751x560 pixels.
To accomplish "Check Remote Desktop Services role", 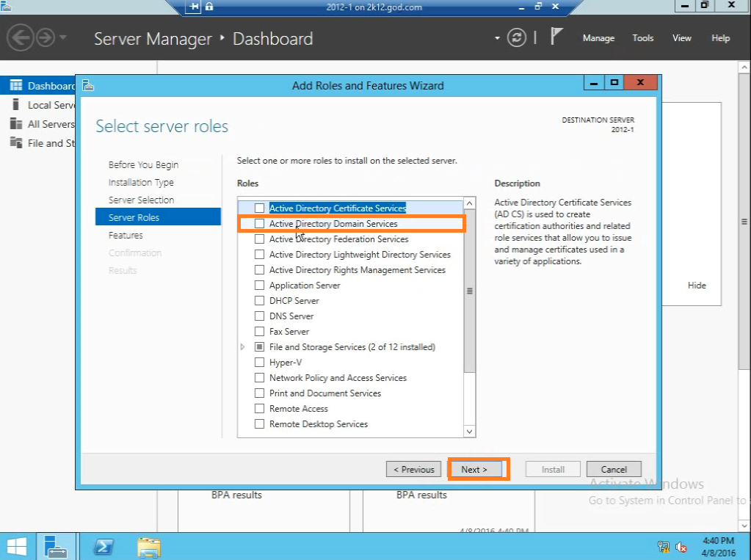I will tap(260, 424).
